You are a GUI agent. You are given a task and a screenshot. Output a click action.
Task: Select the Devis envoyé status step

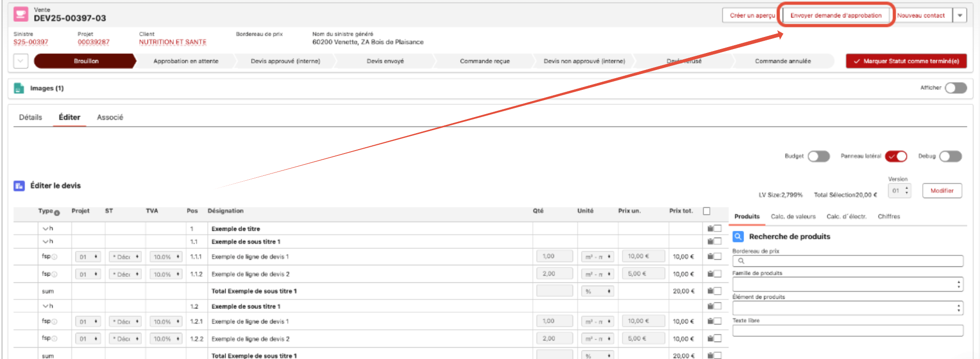[385, 61]
